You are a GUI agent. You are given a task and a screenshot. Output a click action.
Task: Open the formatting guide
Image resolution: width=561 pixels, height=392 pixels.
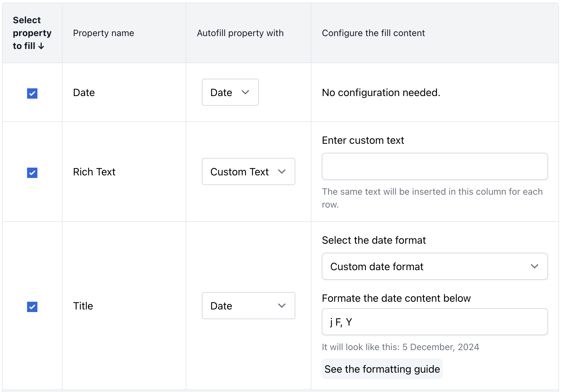click(x=382, y=369)
